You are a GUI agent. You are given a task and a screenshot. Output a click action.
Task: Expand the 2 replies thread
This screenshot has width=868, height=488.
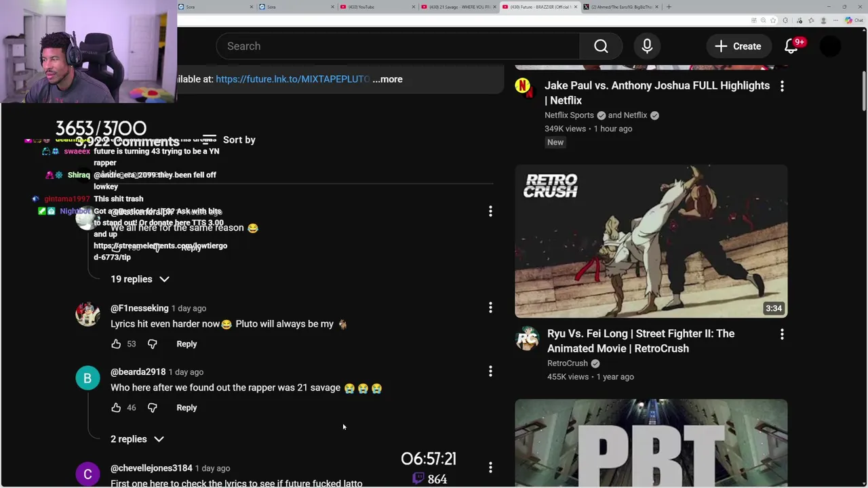pos(138,439)
